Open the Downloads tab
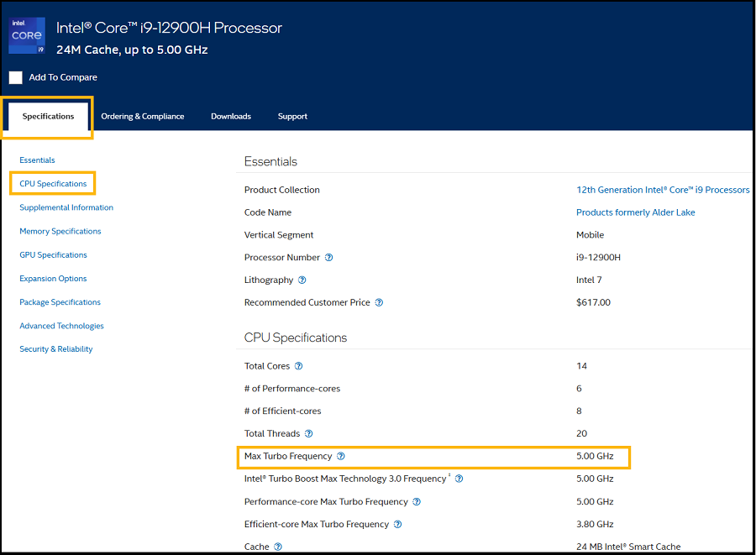Image resolution: width=756 pixels, height=555 pixels. (231, 117)
